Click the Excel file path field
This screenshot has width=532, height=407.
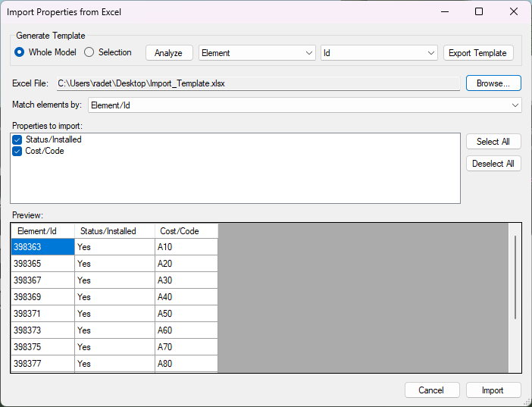(x=258, y=83)
